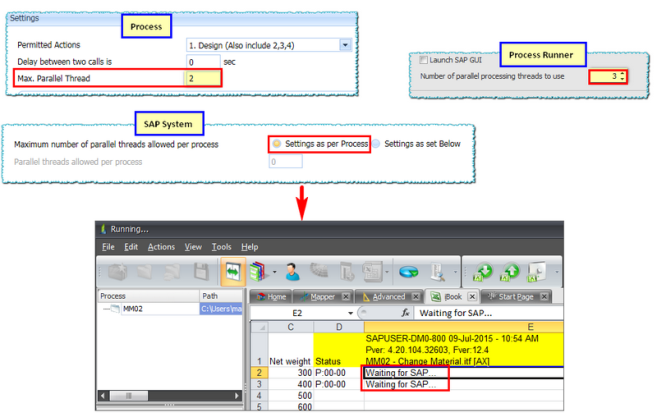Click the iBook tab Excel icon
657x417 pixels.
pos(435,297)
